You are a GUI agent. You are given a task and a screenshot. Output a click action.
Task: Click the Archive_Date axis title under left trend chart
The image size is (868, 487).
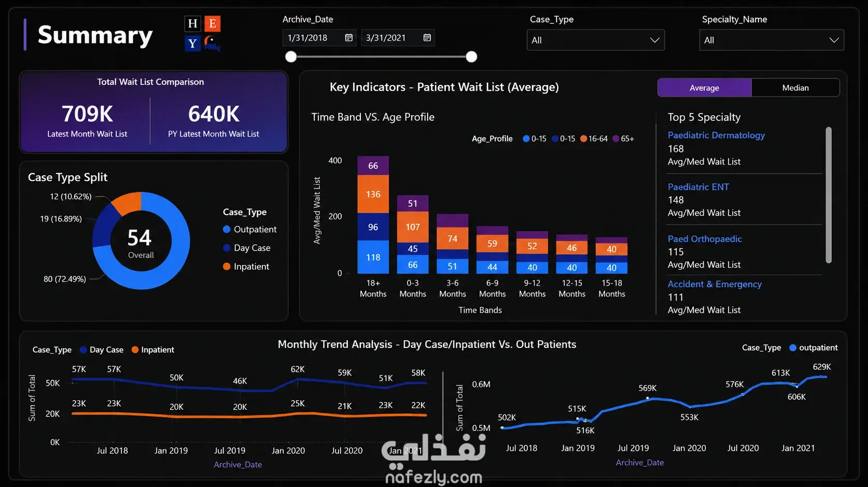238,465
